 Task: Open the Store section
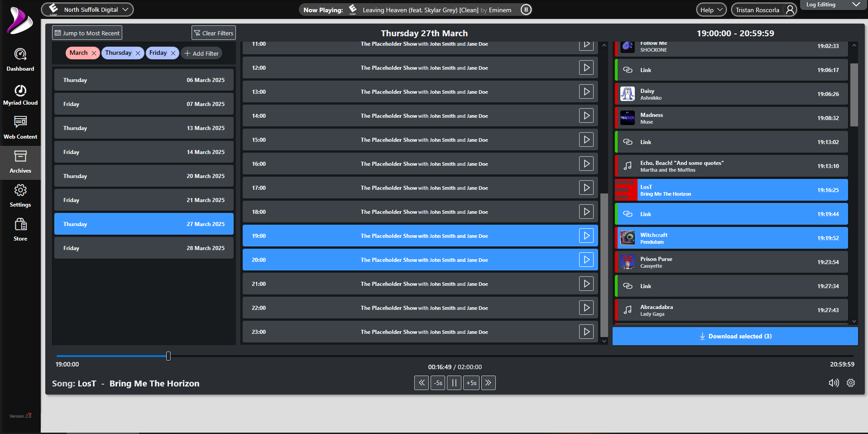click(20, 230)
